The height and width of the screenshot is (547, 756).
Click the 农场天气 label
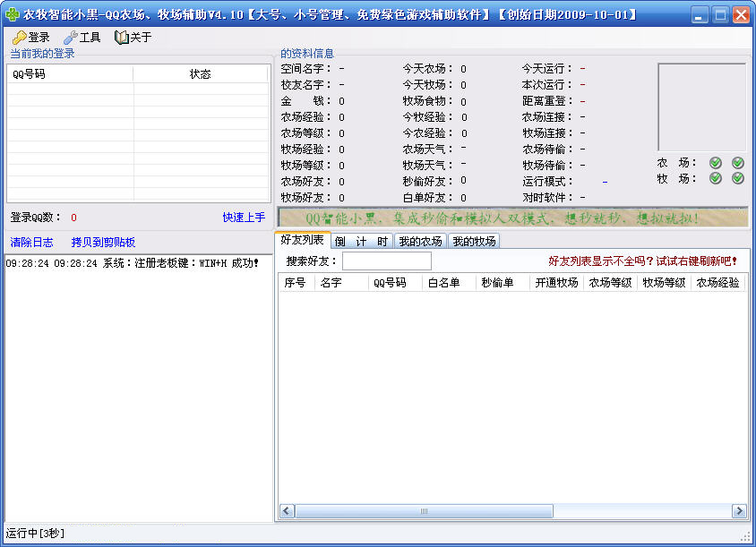pyautogui.click(x=428, y=149)
